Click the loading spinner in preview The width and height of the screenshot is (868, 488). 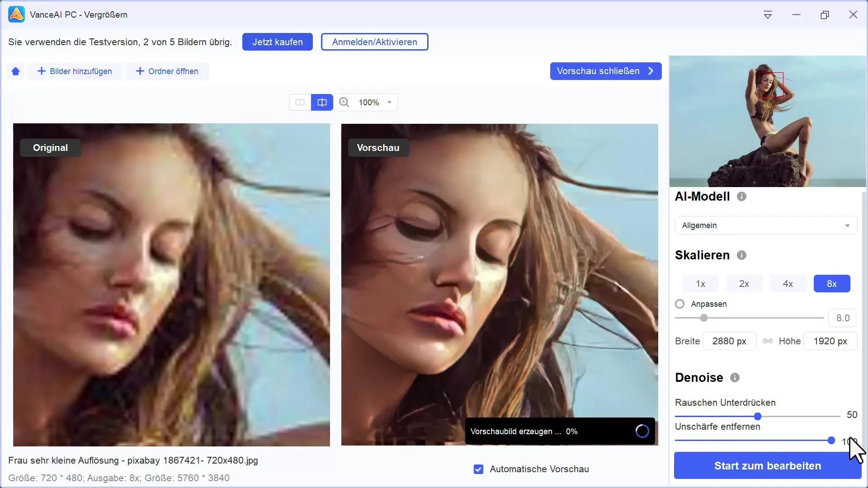pos(642,431)
